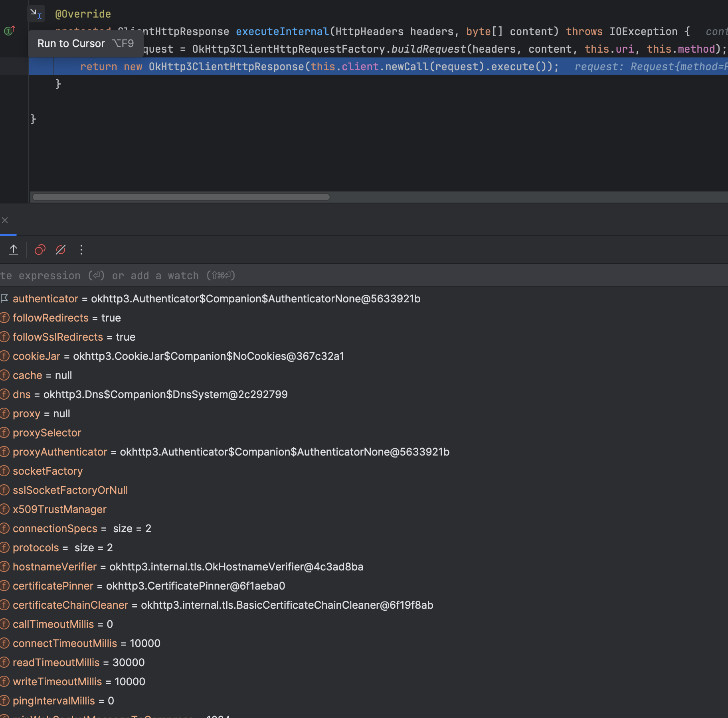
Task: Click the newCall(request) call
Action: click(435, 67)
